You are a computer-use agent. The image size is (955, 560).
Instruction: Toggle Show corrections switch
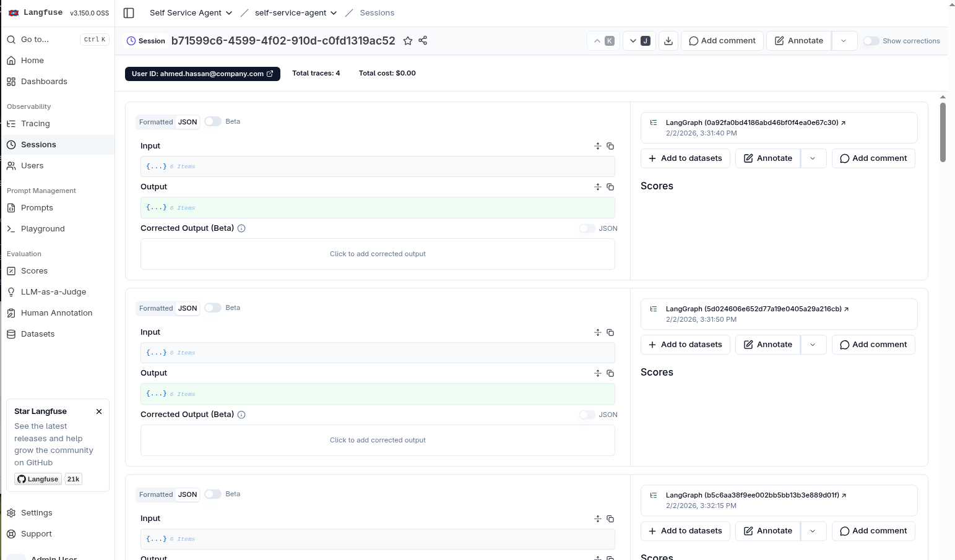(x=871, y=41)
